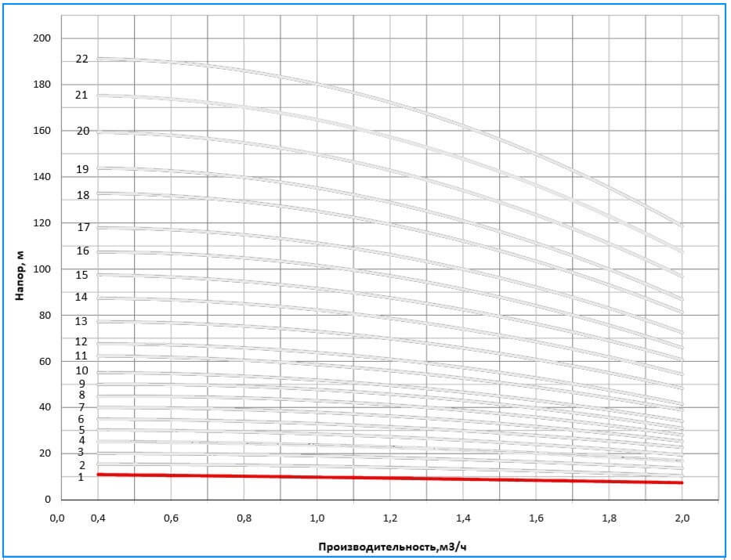
Task: Select the curve label 19
Action: coord(82,169)
